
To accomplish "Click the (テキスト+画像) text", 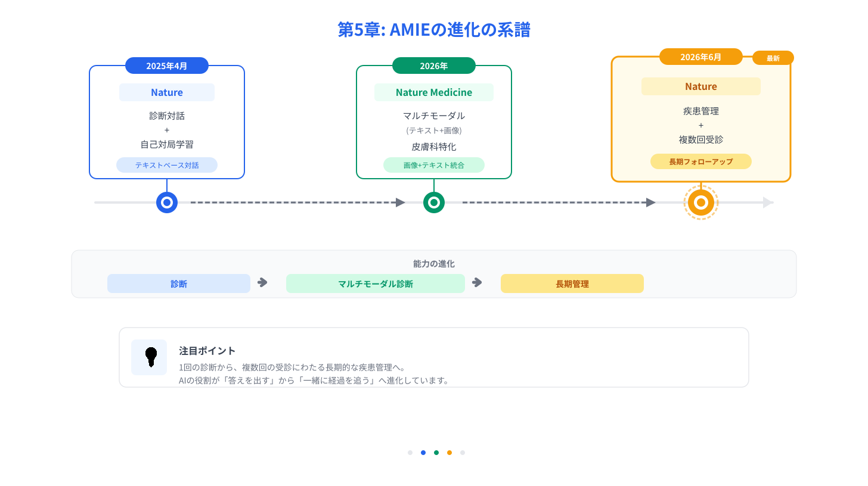I will point(434,130).
